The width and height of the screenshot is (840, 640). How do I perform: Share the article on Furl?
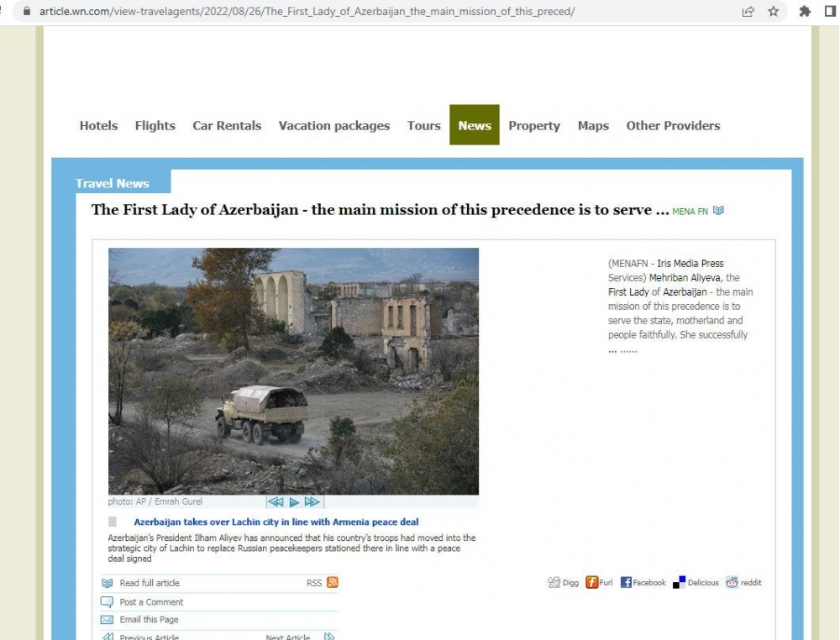tap(599, 583)
